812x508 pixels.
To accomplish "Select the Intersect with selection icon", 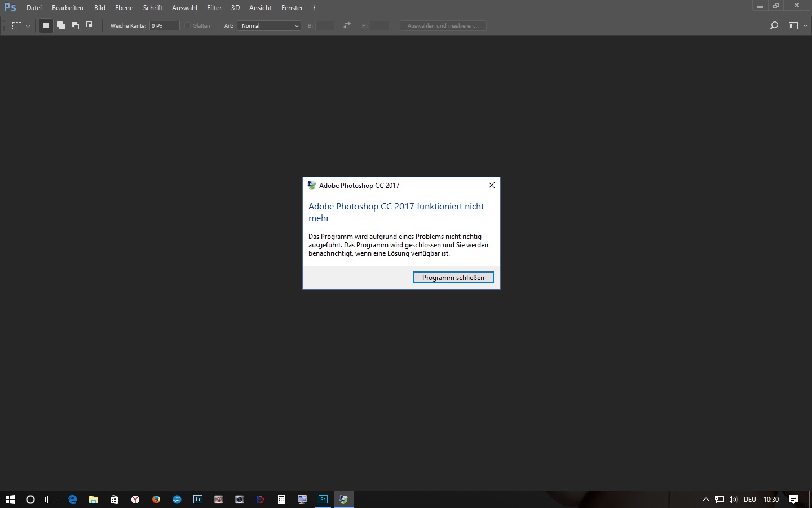I will [x=90, y=25].
